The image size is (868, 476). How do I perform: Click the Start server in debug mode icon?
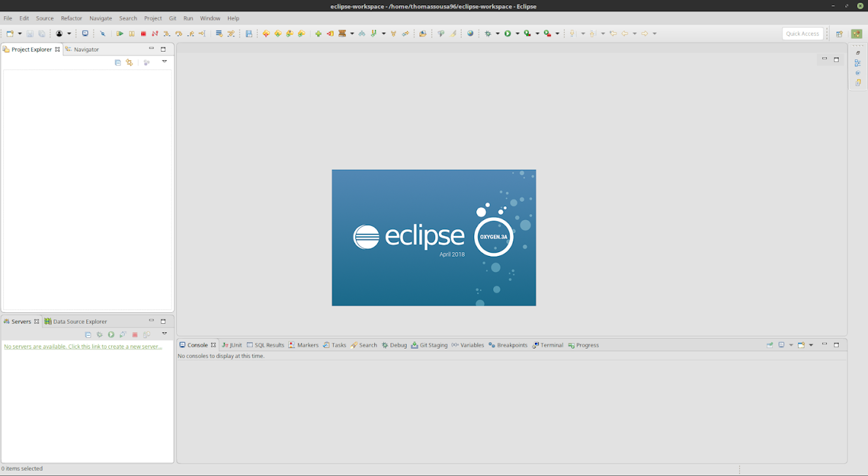(99, 335)
